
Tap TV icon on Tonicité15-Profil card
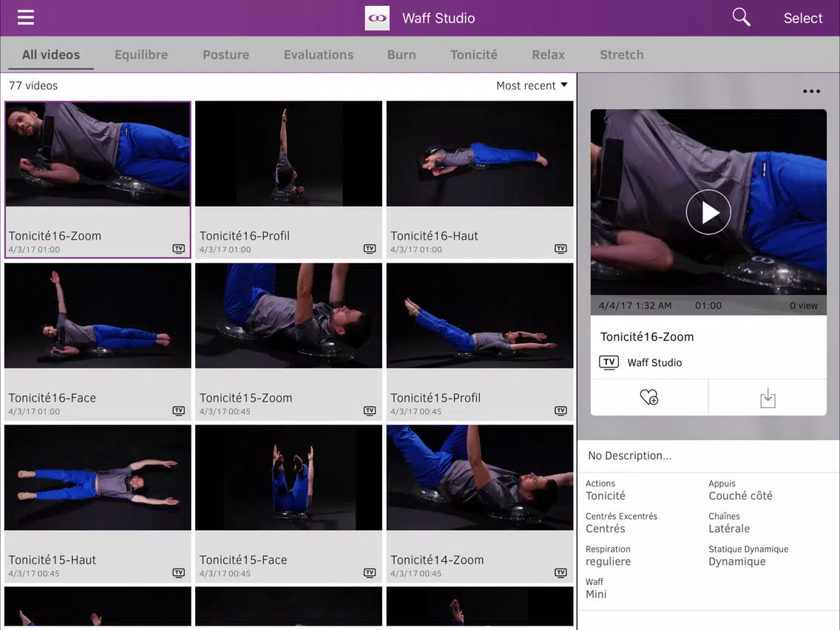pyautogui.click(x=561, y=411)
